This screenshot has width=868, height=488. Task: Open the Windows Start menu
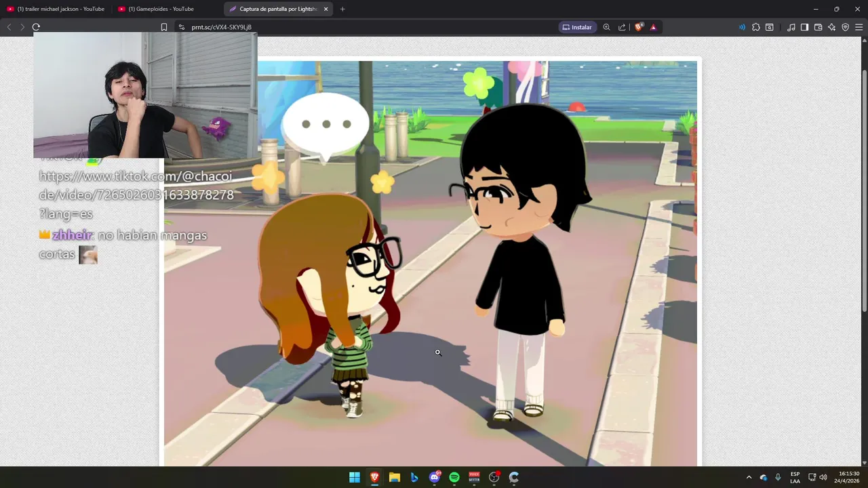click(355, 477)
